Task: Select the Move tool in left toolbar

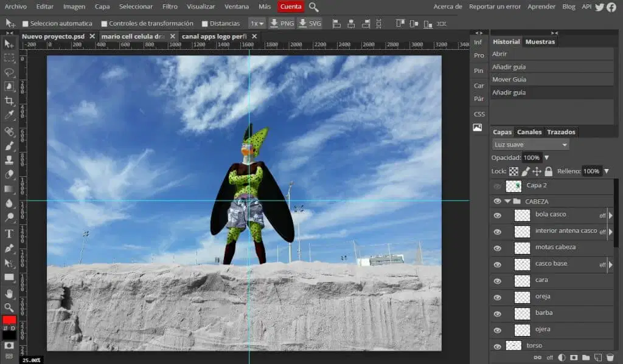Action: tap(9, 44)
